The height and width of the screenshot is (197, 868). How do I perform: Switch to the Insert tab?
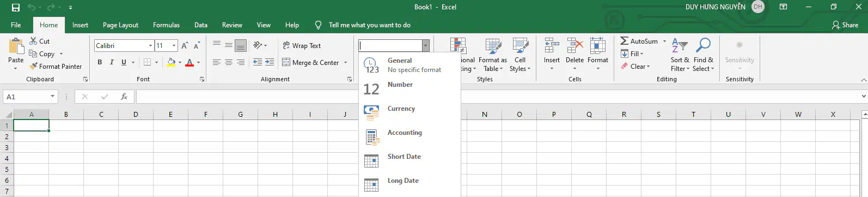click(x=80, y=25)
